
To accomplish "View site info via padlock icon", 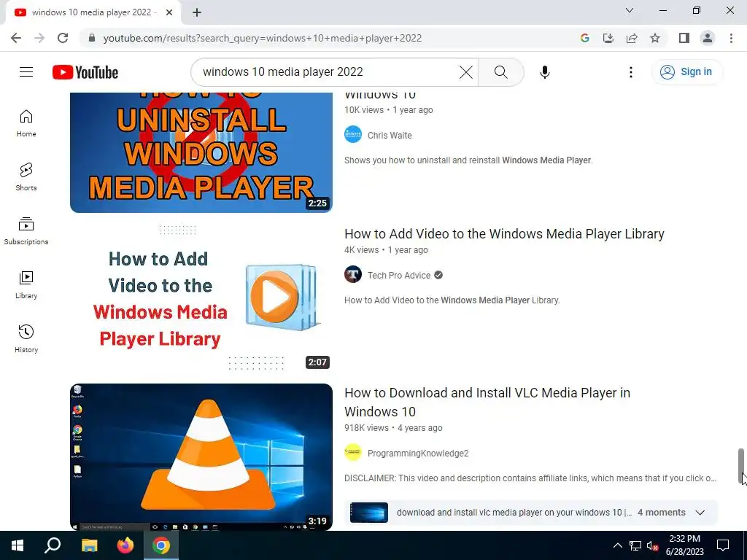I will pos(92,38).
